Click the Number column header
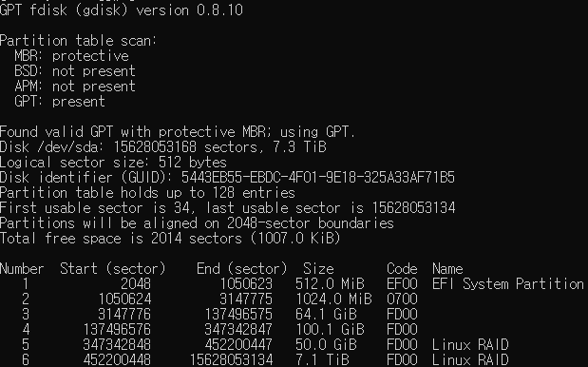Viewport: 588px width, 367px height. click(22, 269)
